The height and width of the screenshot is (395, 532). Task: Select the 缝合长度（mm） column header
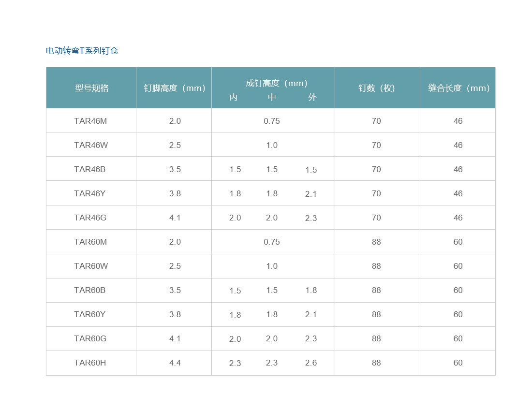(x=458, y=88)
